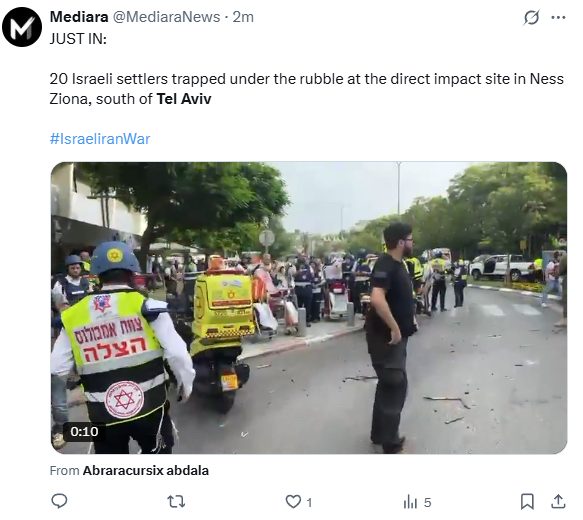Open the 2m post timestamp
This screenshot has height=520, width=583.
click(x=243, y=17)
